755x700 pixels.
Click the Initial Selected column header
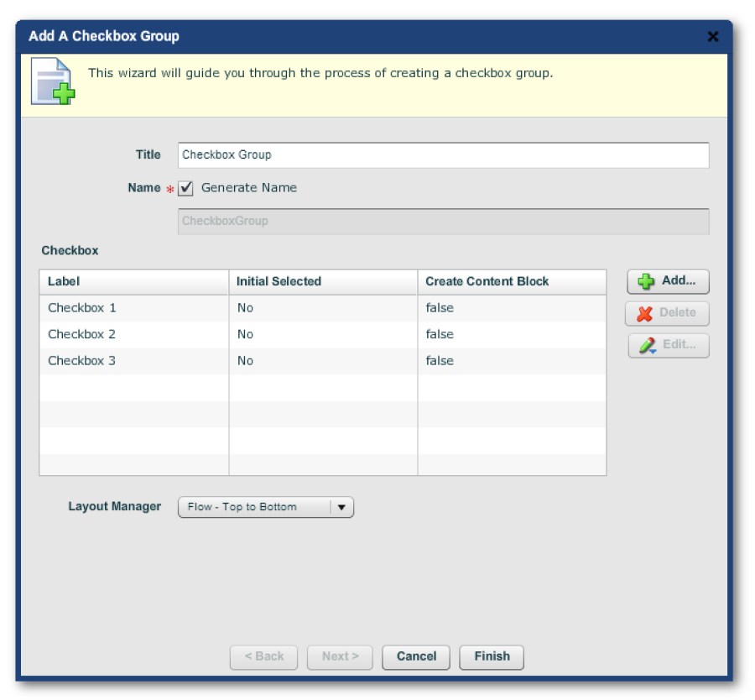[323, 282]
